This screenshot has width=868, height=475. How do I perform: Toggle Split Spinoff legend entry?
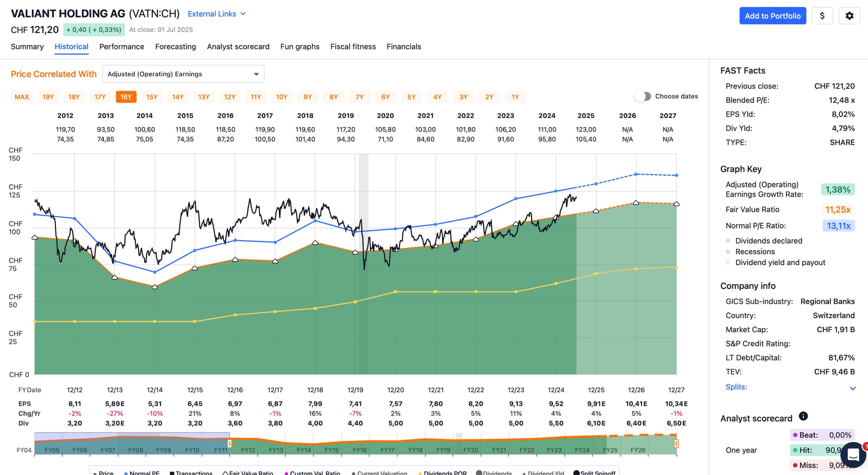click(594, 473)
